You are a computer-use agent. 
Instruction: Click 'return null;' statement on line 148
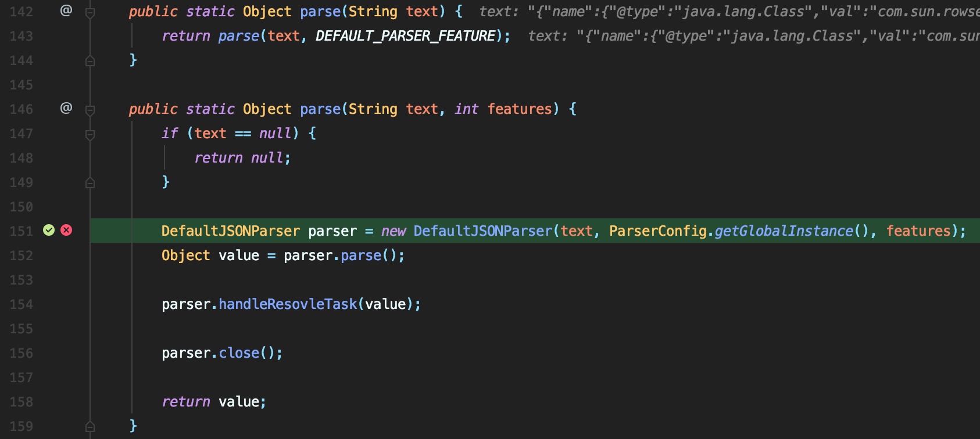point(242,158)
